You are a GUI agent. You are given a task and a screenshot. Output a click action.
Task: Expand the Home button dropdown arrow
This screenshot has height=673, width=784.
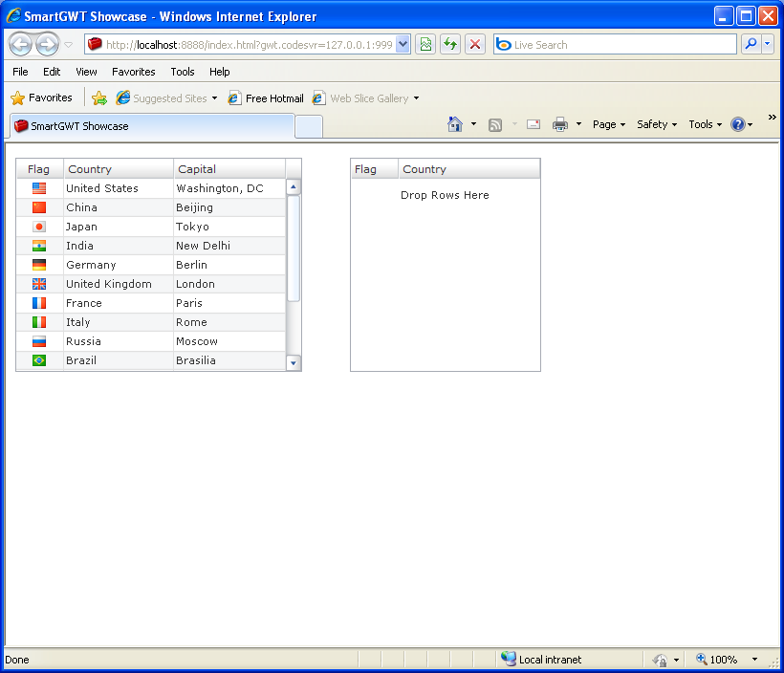click(473, 124)
